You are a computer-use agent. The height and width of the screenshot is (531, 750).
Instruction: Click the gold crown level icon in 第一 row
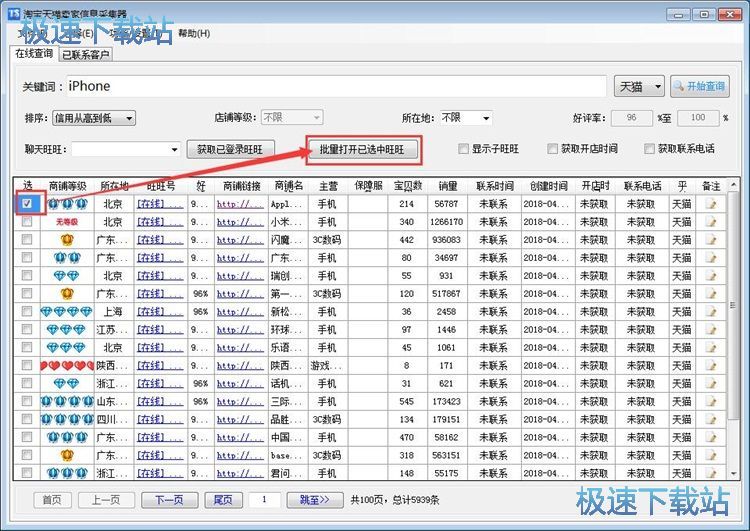[x=67, y=294]
